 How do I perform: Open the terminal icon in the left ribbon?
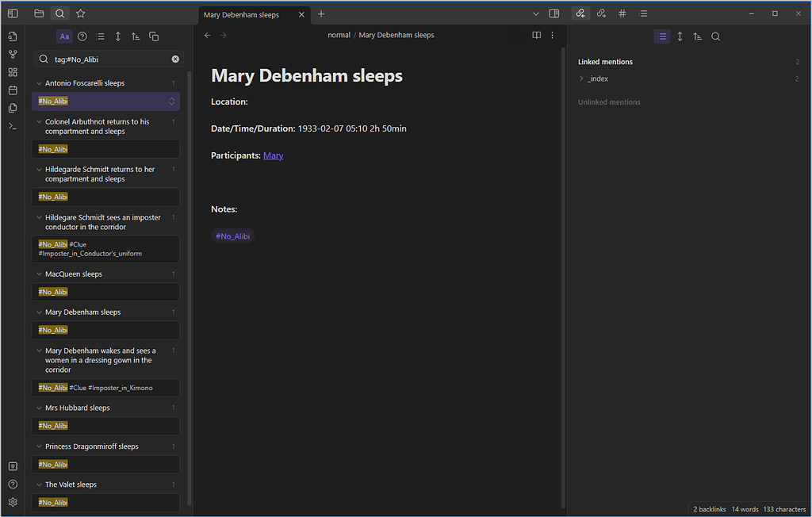click(x=12, y=125)
